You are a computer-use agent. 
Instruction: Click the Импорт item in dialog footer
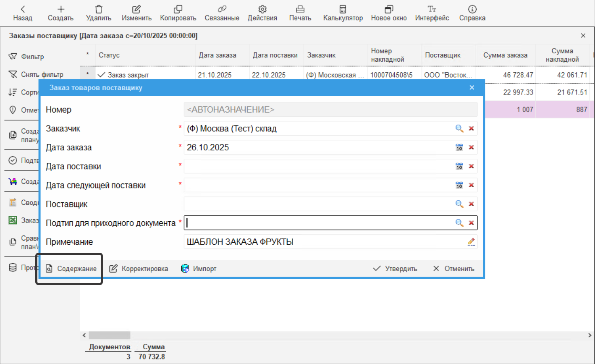click(x=199, y=269)
